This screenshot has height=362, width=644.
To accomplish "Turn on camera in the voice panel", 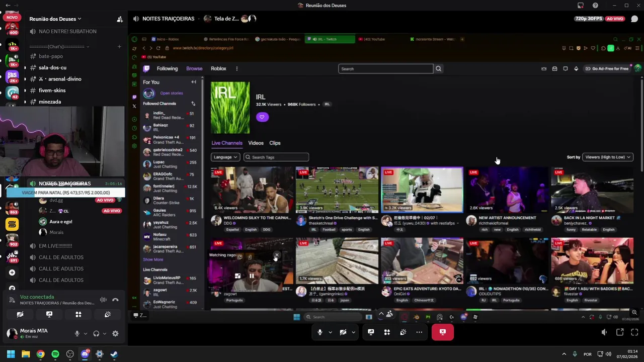I will click(20, 314).
